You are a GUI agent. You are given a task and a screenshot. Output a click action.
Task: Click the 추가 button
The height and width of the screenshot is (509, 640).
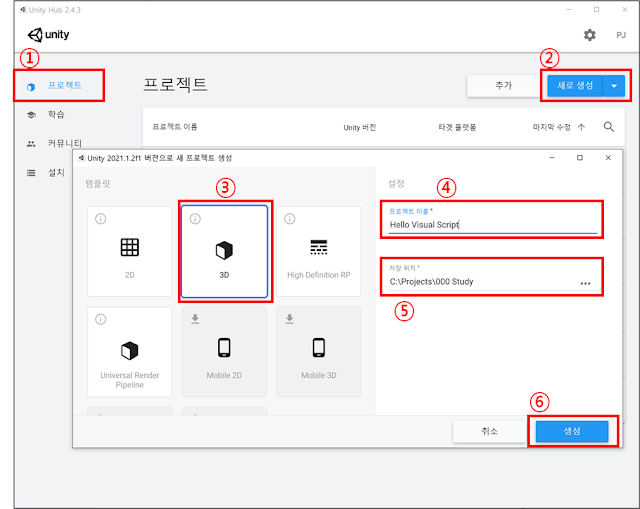pyautogui.click(x=503, y=85)
